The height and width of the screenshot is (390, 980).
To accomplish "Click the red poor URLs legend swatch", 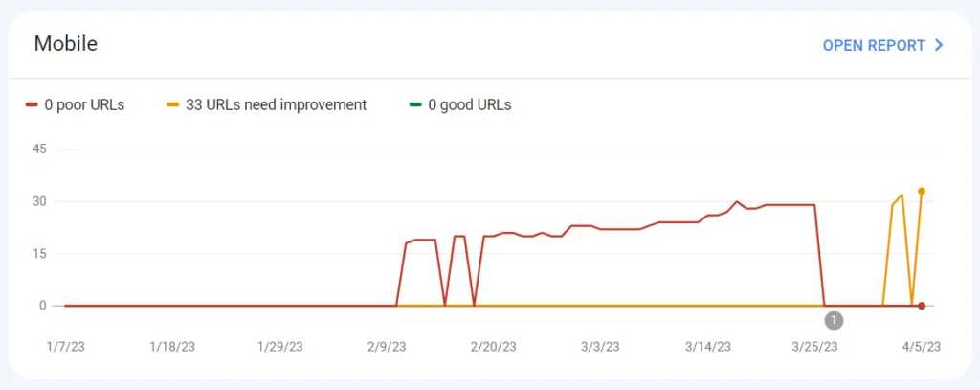I will [32, 105].
